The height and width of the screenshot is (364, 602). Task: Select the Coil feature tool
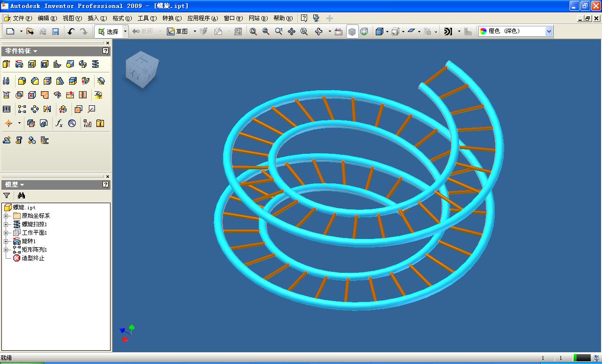(95, 64)
